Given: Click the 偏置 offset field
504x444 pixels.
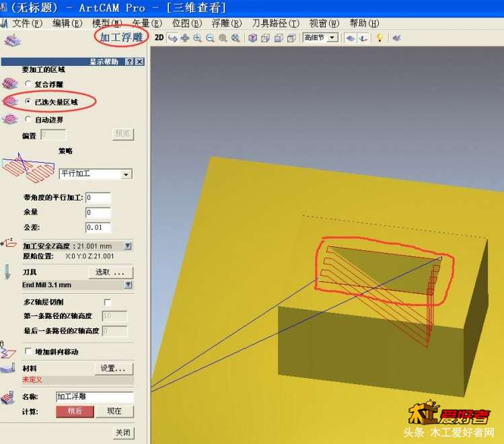Looking at the screenshot, I should click(53, 135).
